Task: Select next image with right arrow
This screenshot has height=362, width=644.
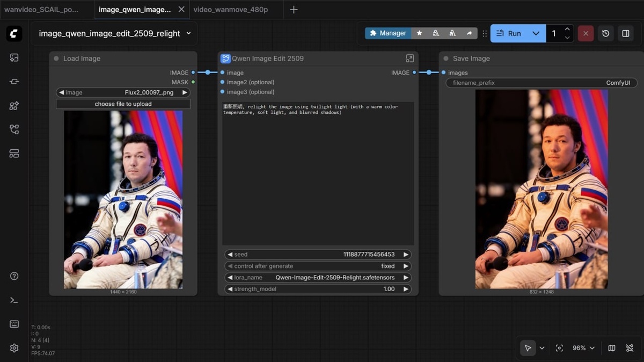Action: point(185,92)
